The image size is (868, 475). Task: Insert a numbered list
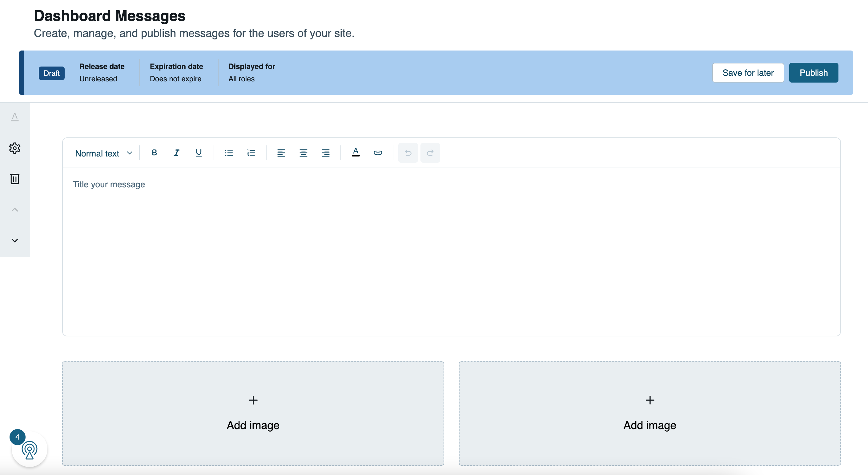[x=251, y=153]
